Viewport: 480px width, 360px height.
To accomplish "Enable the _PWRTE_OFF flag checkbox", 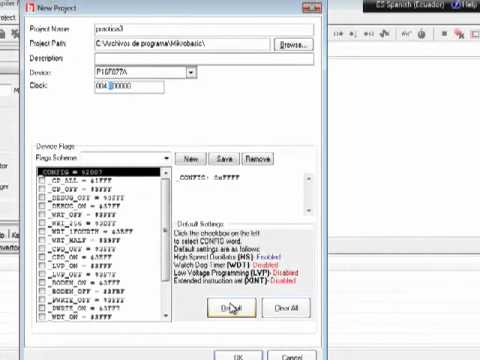I will click(42, 300).
